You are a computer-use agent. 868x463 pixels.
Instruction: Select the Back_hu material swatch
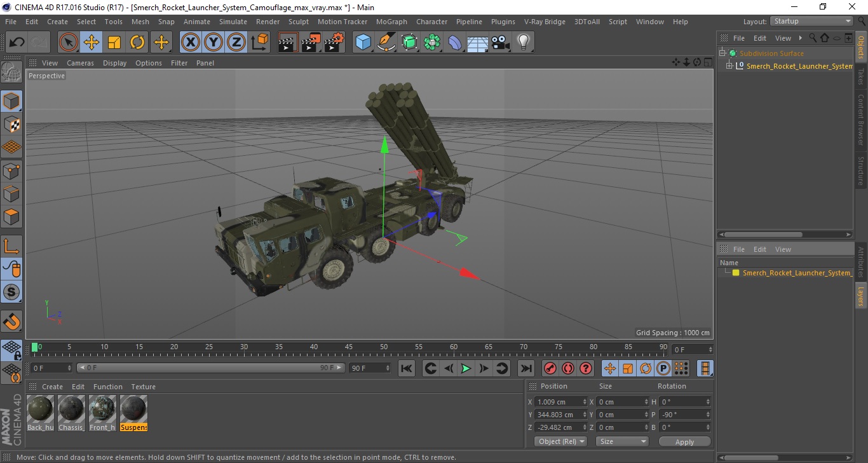(40, 413)
